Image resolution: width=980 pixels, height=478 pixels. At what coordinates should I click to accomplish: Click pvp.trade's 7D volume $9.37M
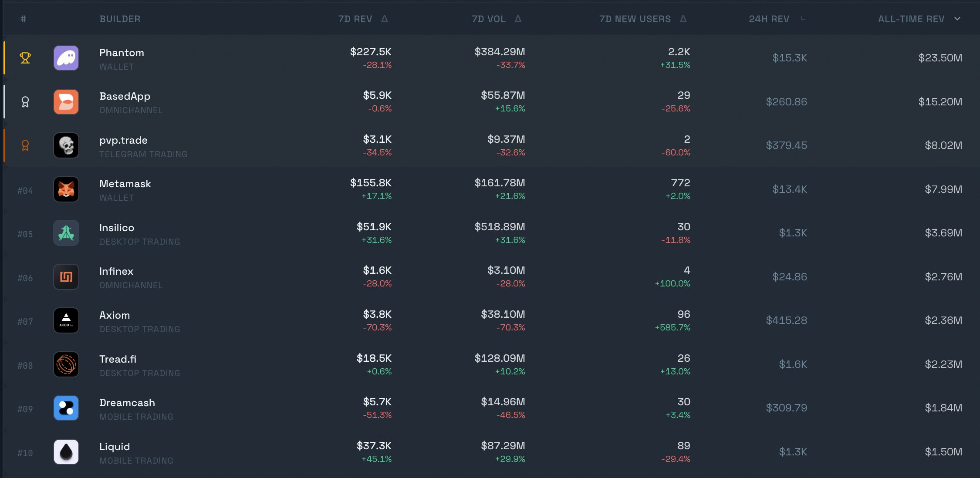click(506, 139)
